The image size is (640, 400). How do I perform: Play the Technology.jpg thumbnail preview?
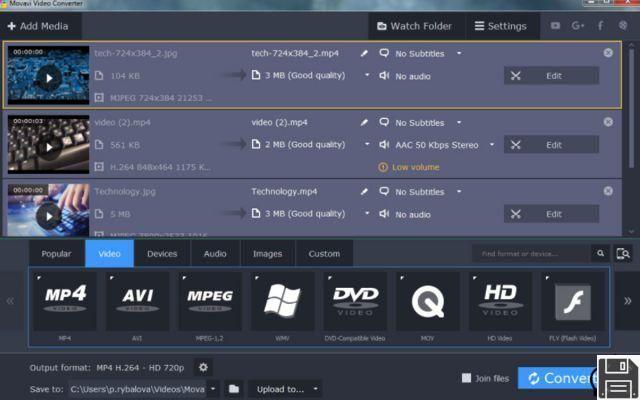tap(49, 216)
